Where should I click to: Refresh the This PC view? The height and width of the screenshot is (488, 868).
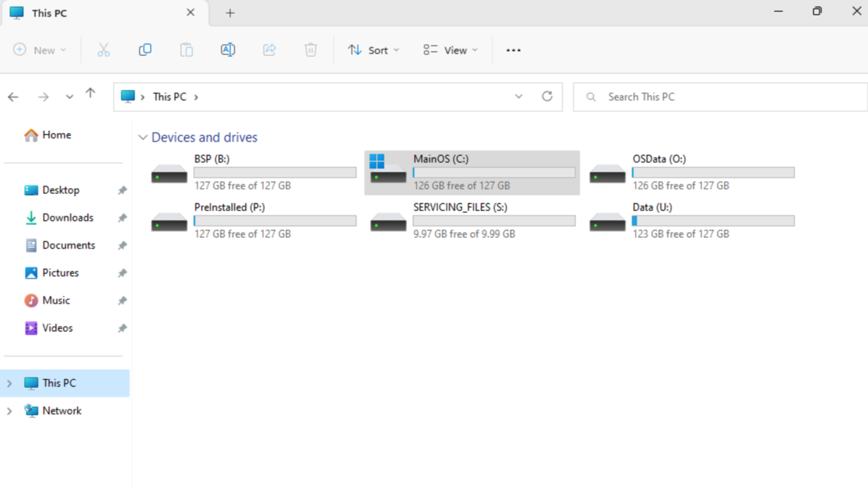547,96
